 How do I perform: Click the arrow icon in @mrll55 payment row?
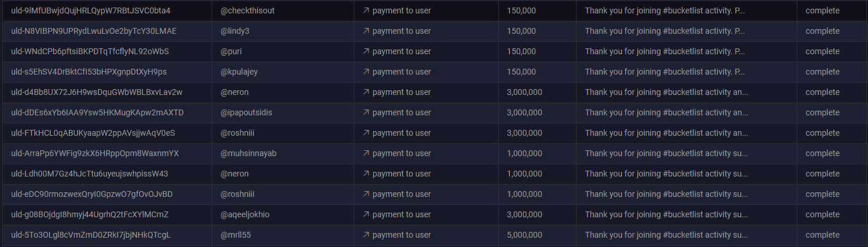(x=366, y=235)
